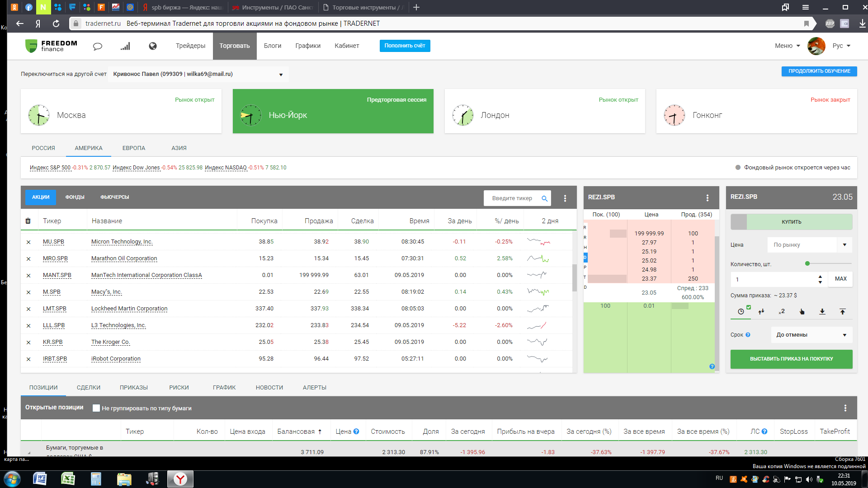868x488 pixels.
Task: Open the Freedom Finance logo home
Action: (51, 46)
